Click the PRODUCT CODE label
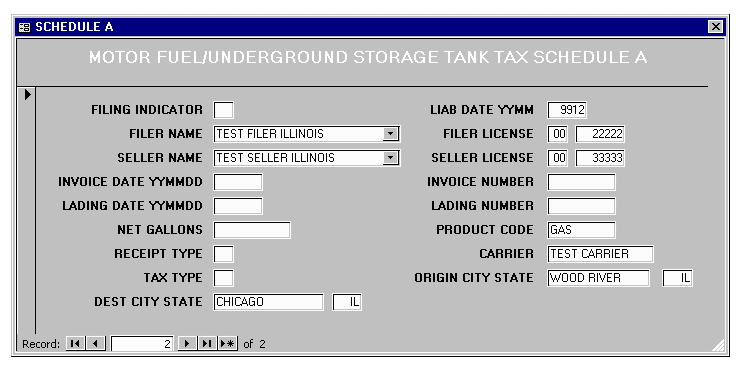The width and height of the screenshot is (739, 372). pyautogui.click(x=485, y=230)
